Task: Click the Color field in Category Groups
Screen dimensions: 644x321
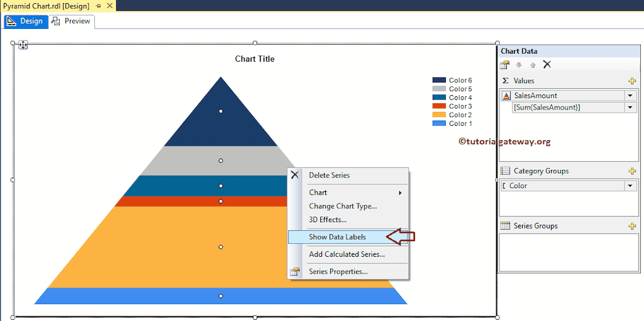Action: (x=563, y=186)
